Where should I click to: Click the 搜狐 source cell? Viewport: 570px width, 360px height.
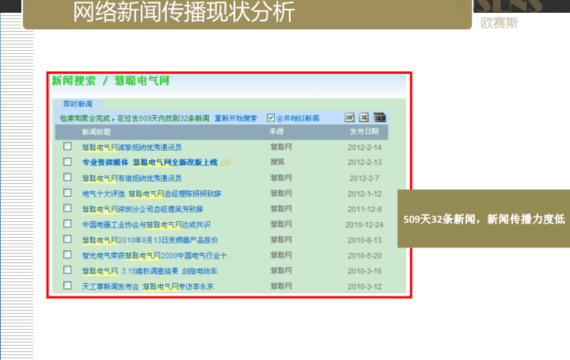[x=277, y=162]
